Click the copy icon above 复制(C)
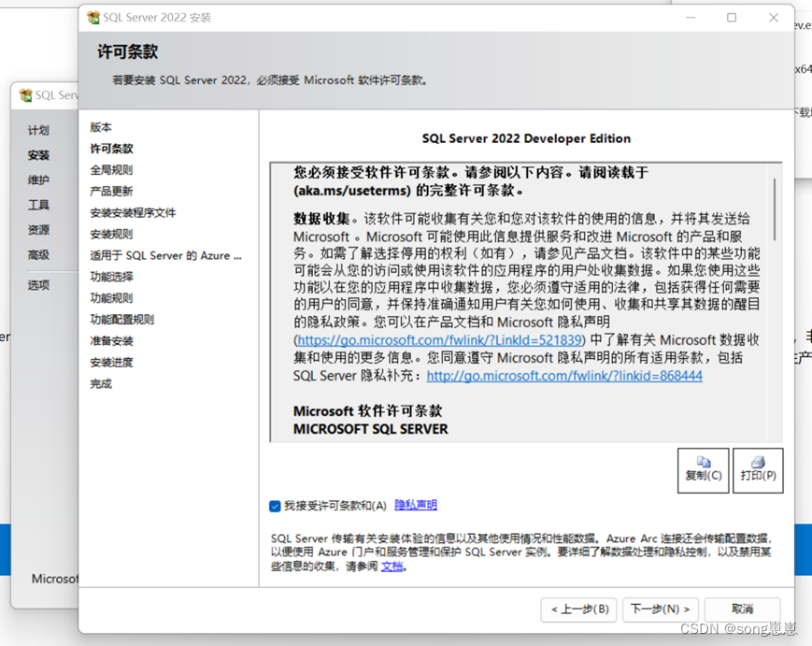This screenshot has height=646, width=812. coord(704,462)
